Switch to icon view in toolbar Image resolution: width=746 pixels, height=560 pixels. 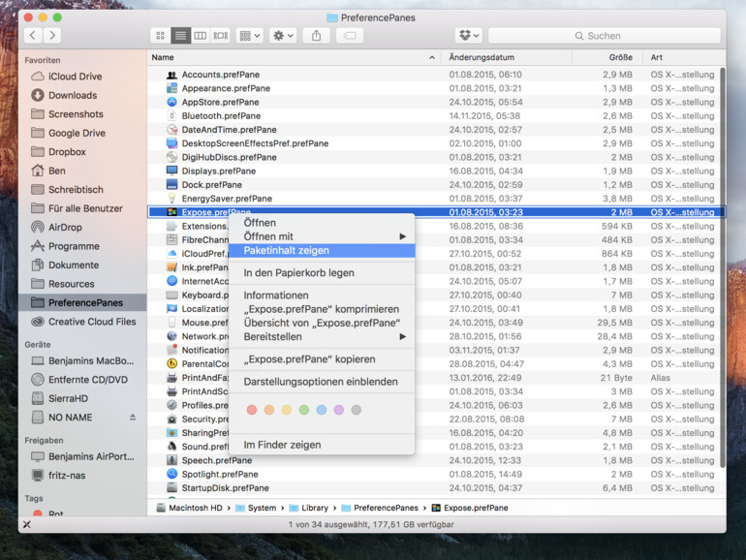click(160, 36)
